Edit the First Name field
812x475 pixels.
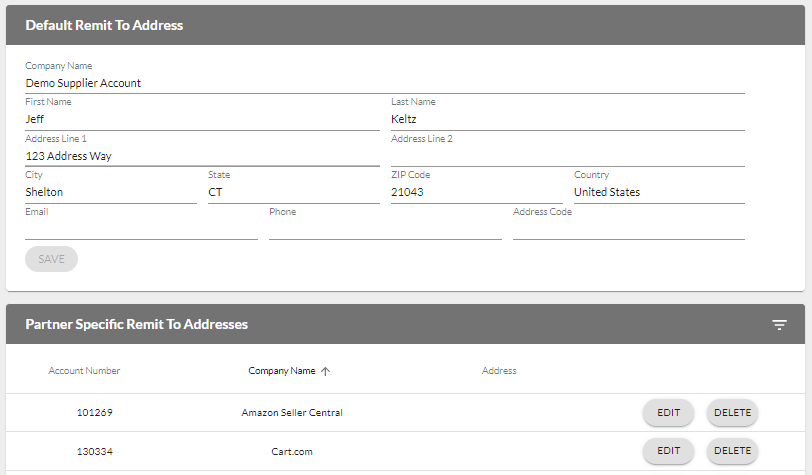coord(201,119)
